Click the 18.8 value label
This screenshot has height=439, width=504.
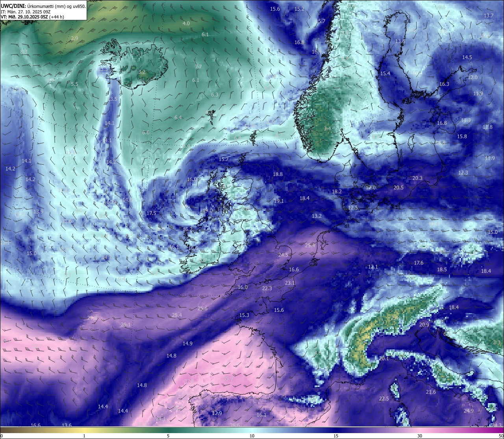[278, 174]
